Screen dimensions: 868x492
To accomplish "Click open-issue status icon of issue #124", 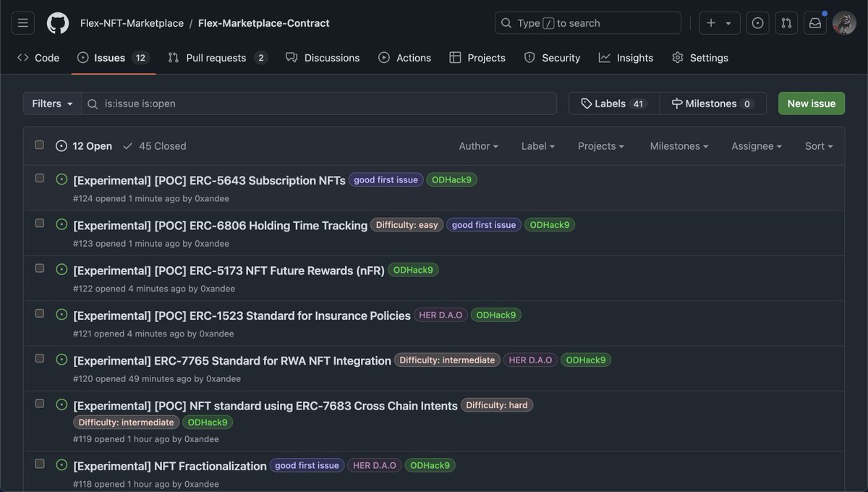I will tap(61, 179).
